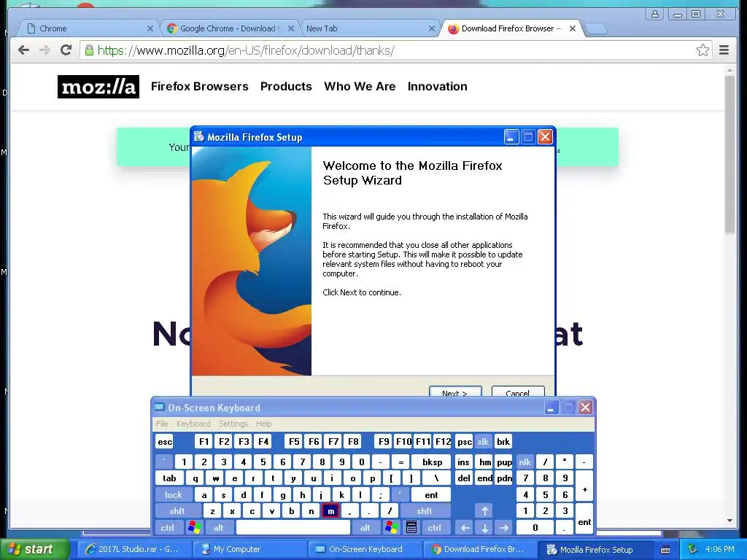The width and height of the screenshot is (747, 560).
Task: Open the File menu in On-Screen Keyboard
Action: (x=162, y=424)
